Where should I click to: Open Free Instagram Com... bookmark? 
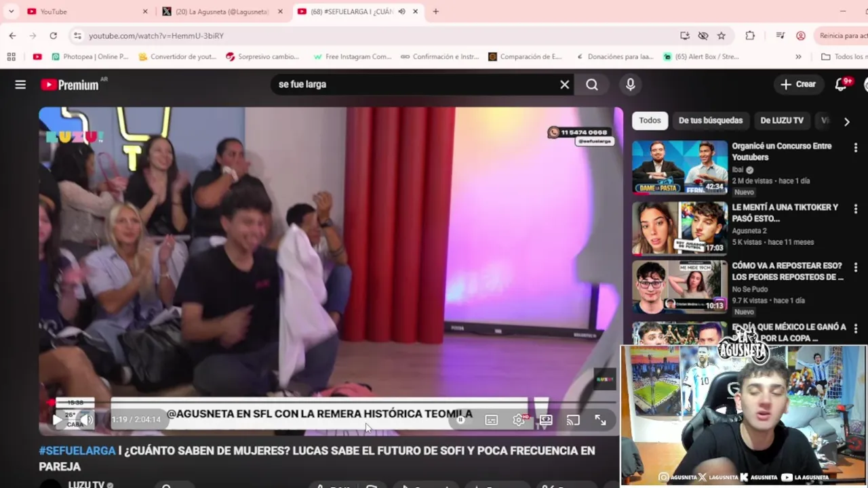click(x=352, y=56)
